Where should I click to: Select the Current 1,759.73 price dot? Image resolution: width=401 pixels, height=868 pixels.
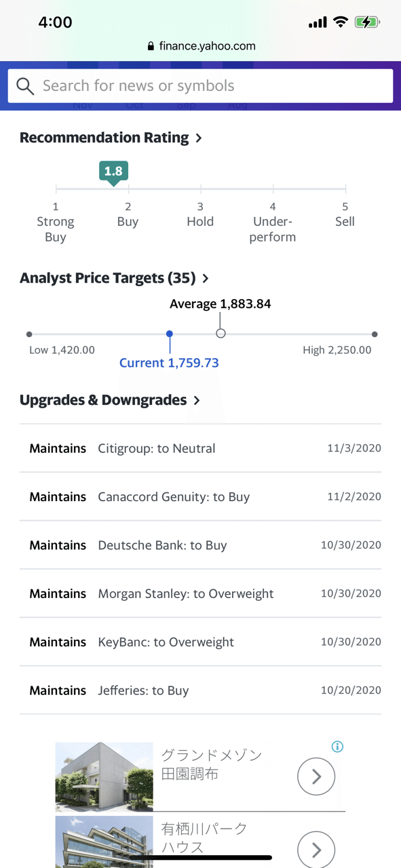170,334
